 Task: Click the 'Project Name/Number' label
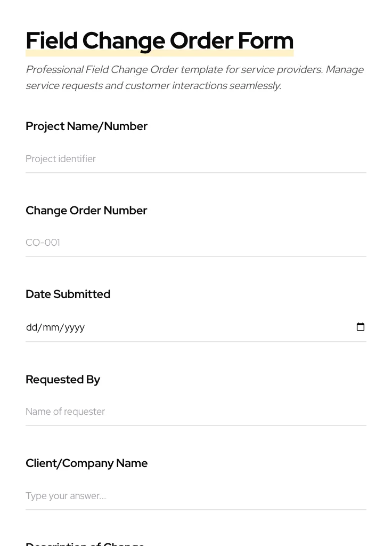[x=86, y=126]
